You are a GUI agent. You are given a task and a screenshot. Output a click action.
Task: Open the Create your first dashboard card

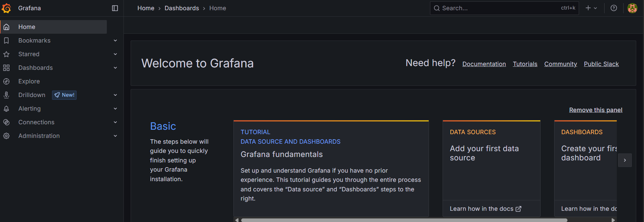[x=585, y=168]
